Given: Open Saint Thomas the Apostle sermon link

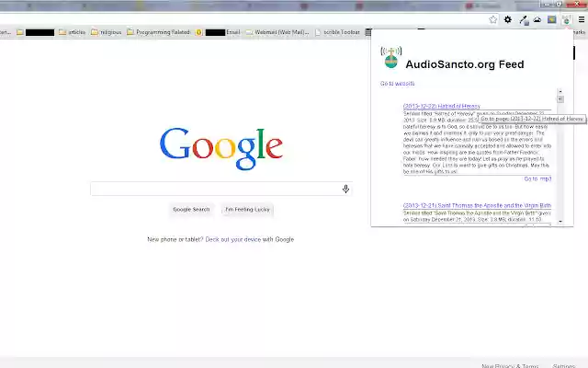Looking at the screenshot, I should tap(477, 205).
